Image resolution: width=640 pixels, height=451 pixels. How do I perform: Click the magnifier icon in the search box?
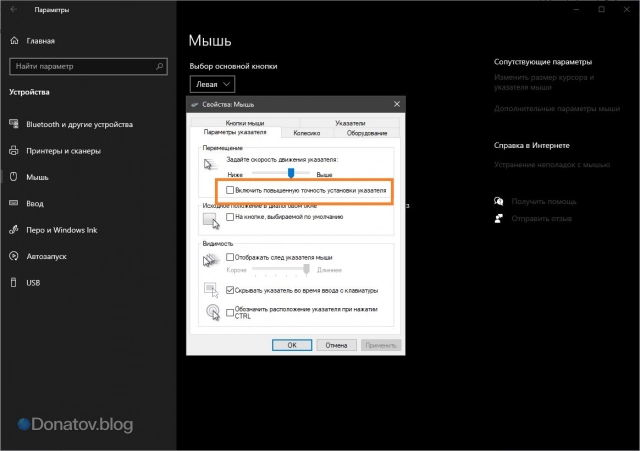tap(160, 66)
